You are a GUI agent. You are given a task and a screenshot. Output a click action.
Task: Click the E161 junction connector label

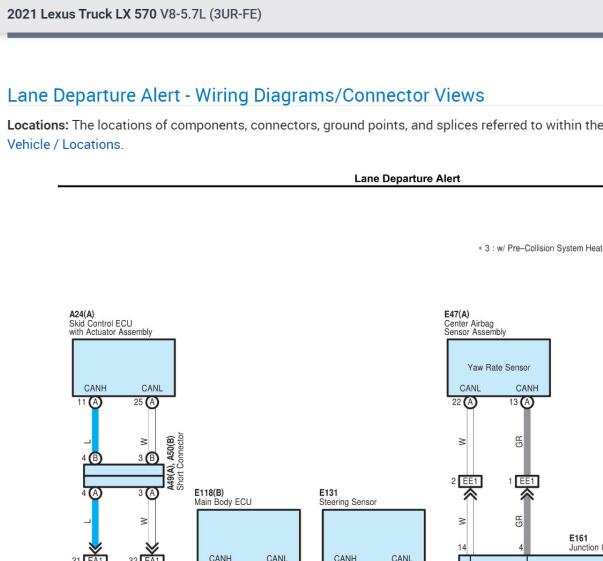coord(578,538)
